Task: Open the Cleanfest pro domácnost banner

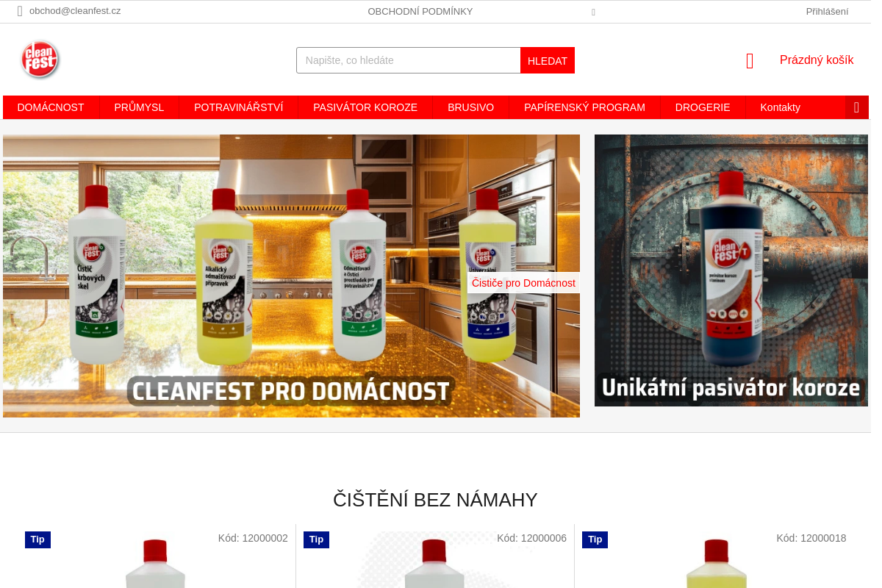Action: tap(291, 276)
